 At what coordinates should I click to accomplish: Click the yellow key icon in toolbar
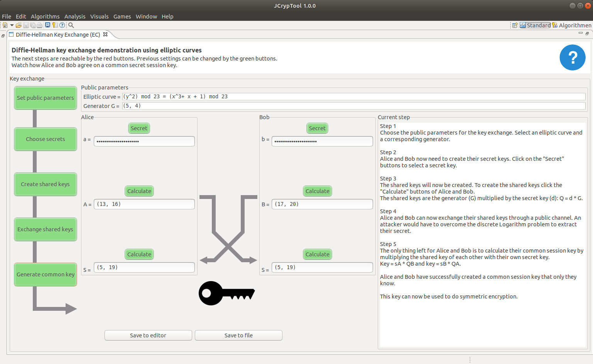coord(55,25)
